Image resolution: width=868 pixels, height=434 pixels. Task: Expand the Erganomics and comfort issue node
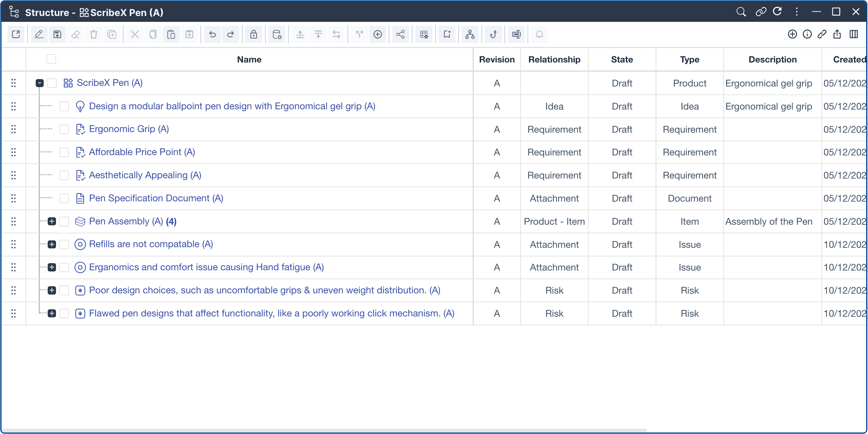52,267
